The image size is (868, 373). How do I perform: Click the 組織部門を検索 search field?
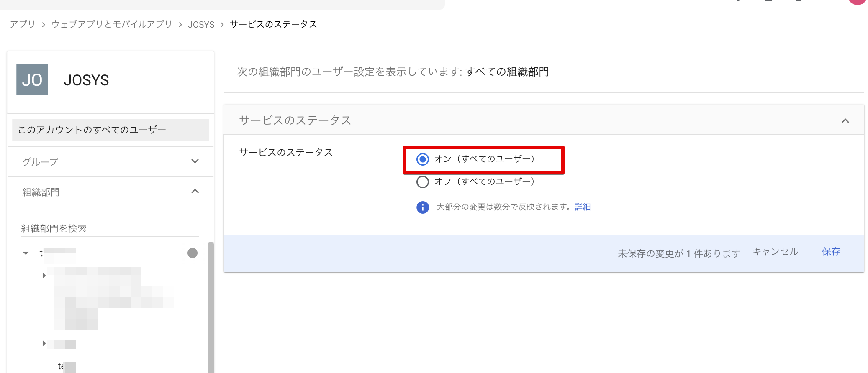110,228
